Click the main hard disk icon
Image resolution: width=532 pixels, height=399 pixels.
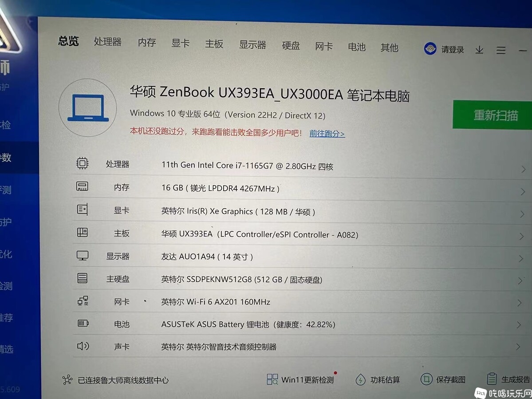[83, 278]
